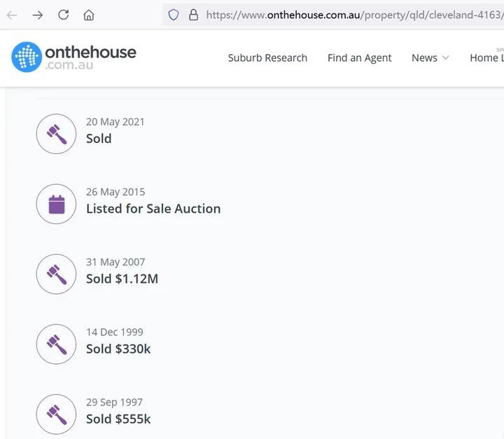View site security via the padlock icon
Image resolution: width=504 pixels, height=439 pixels.
[194, 15]
